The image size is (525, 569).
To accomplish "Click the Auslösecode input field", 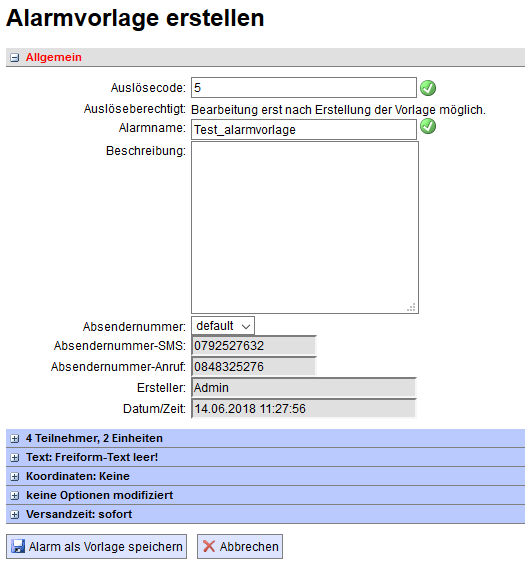I will (x=304, y=87).
